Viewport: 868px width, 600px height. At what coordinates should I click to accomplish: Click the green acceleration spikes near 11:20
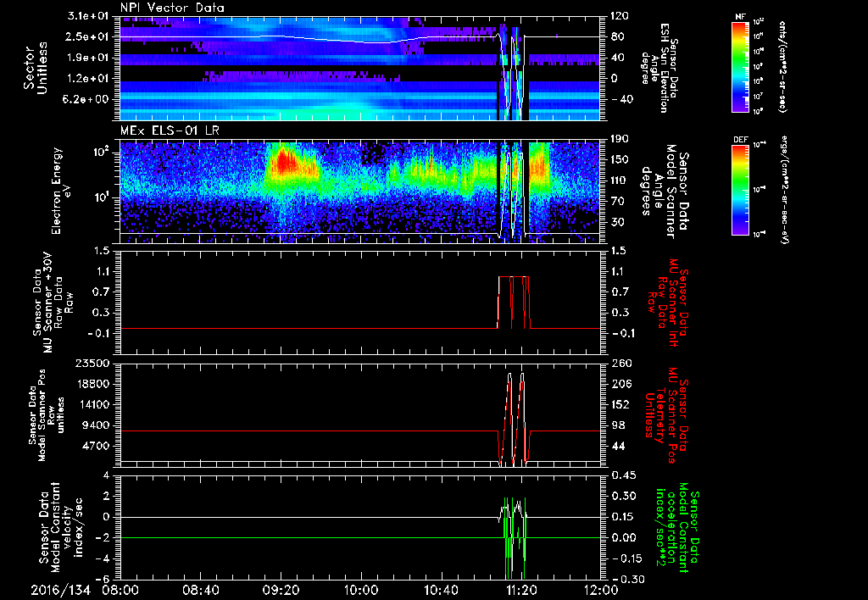click(515, 537)
